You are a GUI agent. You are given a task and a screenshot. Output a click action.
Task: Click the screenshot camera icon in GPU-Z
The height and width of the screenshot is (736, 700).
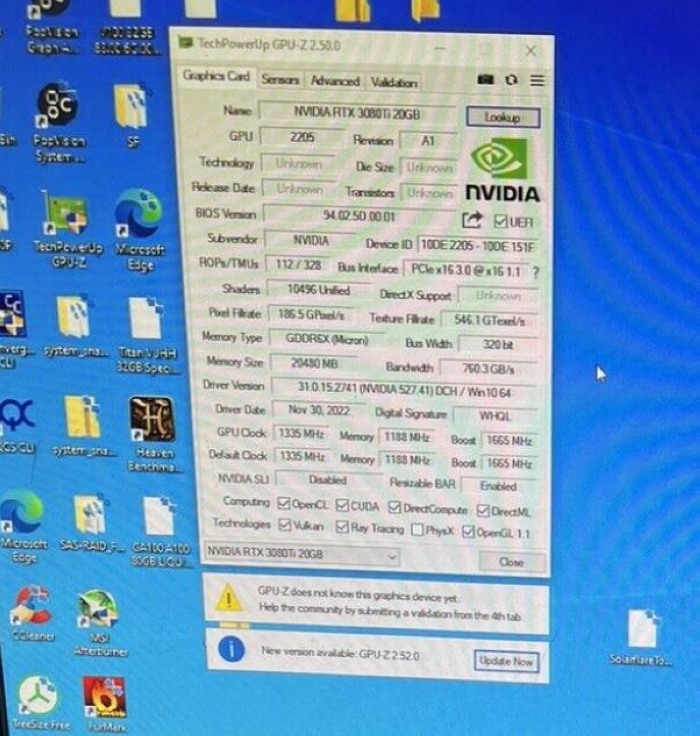(486, 80)
